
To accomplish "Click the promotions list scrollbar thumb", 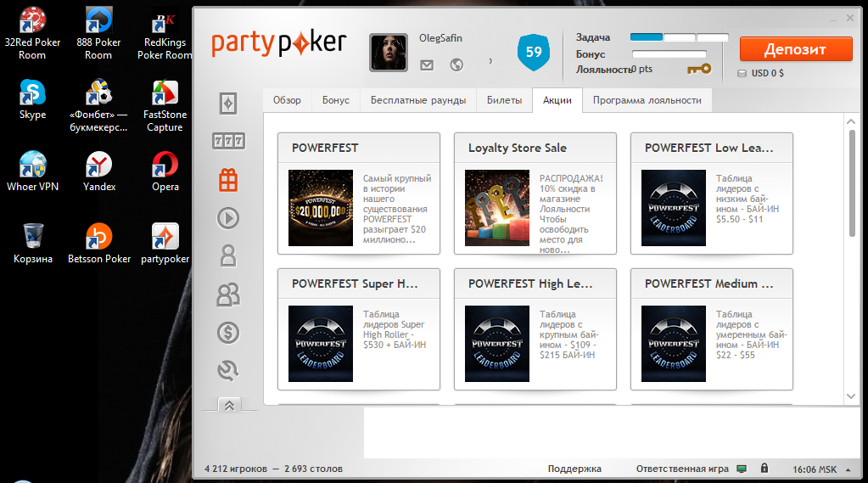I will click(x=851, y=183).
